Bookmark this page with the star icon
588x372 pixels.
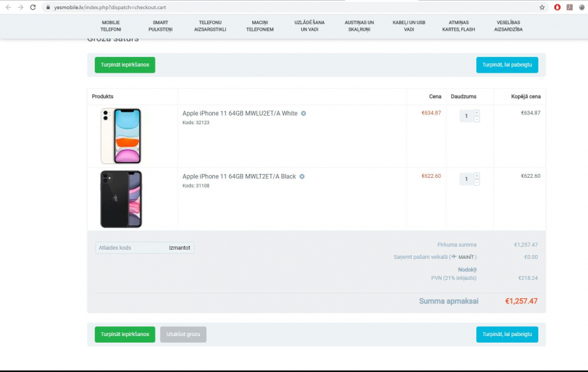[x=542, y=7]
